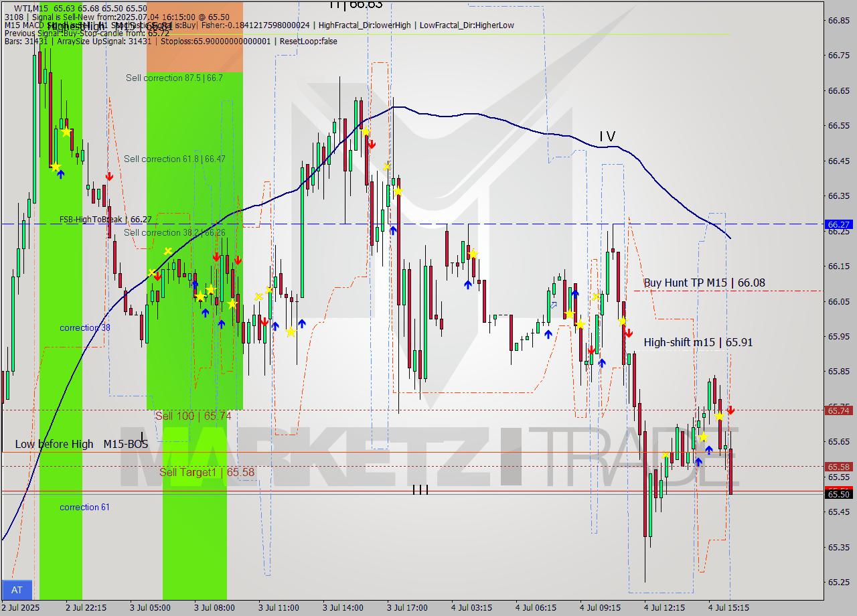857x616 pixels.
Task: Click the red down arrow at the peak near 3 Jul 14:00
Action: coord(372,143)
